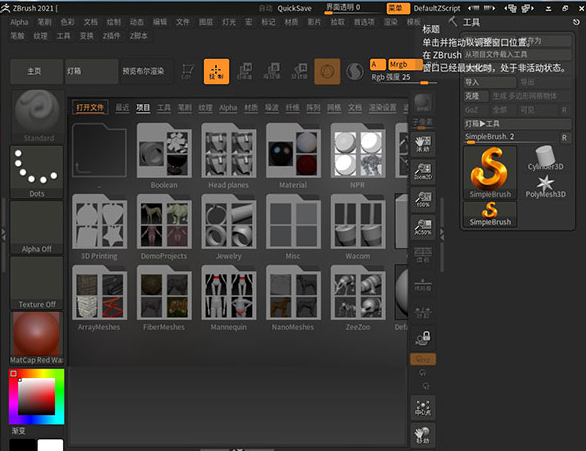
Task: Click the 导入 (Import) button
Action: 490,82
